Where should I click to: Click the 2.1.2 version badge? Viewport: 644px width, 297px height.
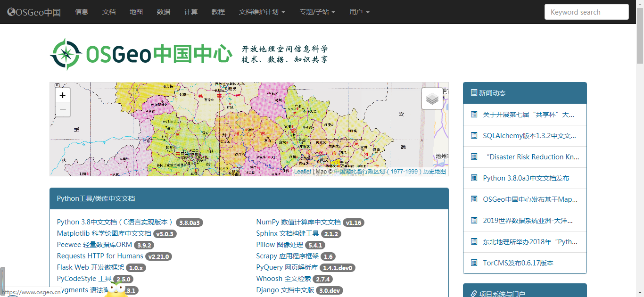point(331,234)
